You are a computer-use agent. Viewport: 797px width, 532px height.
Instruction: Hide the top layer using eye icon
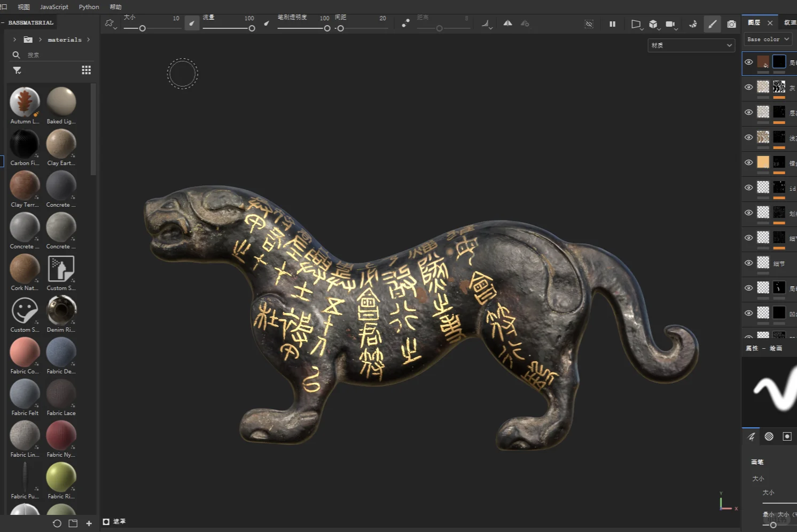(x=749, y=62)
